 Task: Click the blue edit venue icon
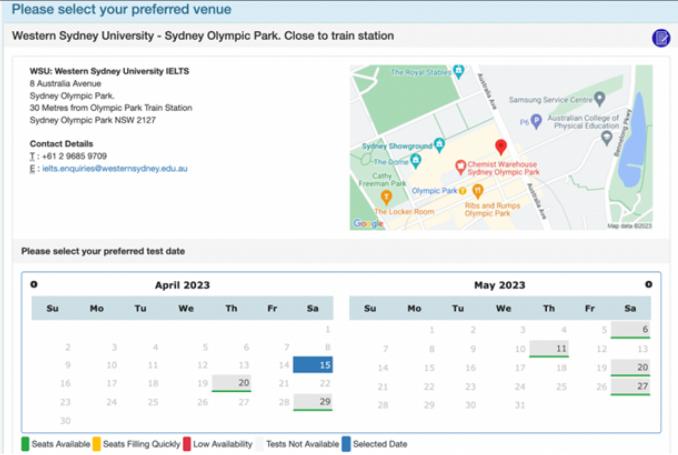point(661,38)
